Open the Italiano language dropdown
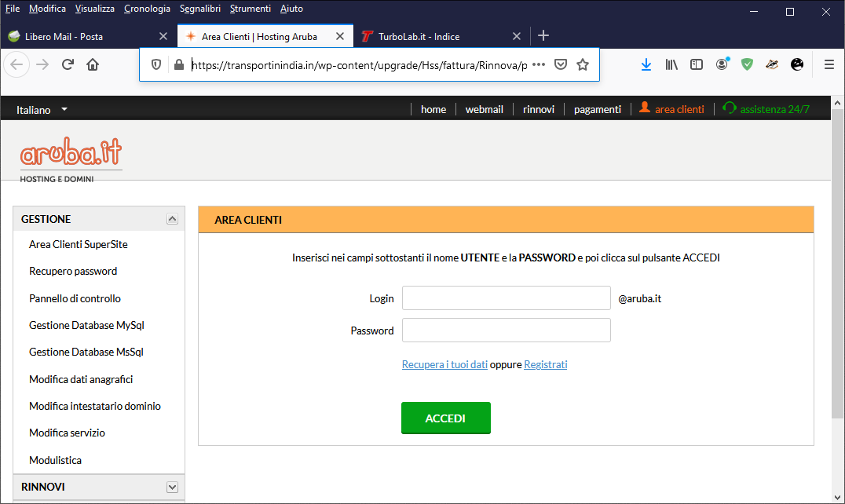This screenshot has height=504, width=845. [x=42, y=109]
